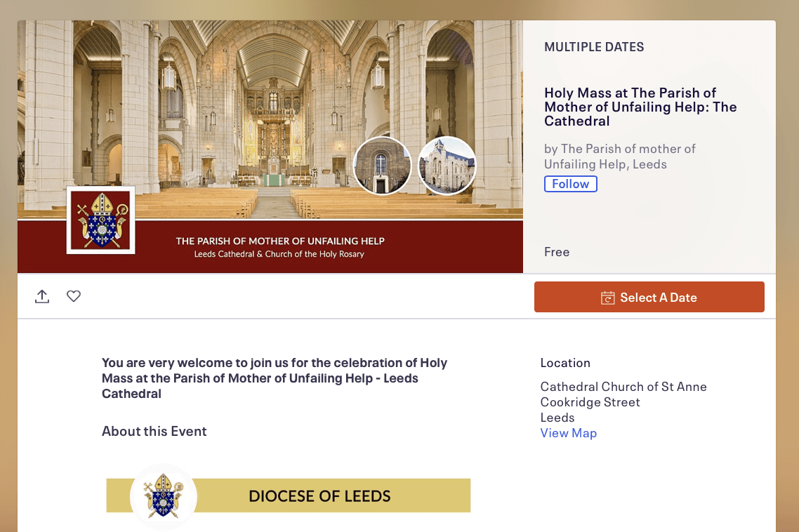Like the event with heart icon

tap(74, 296)
